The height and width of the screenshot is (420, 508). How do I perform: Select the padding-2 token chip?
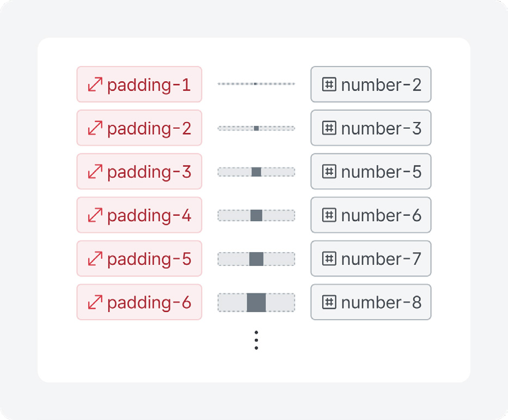click(139, 128)
